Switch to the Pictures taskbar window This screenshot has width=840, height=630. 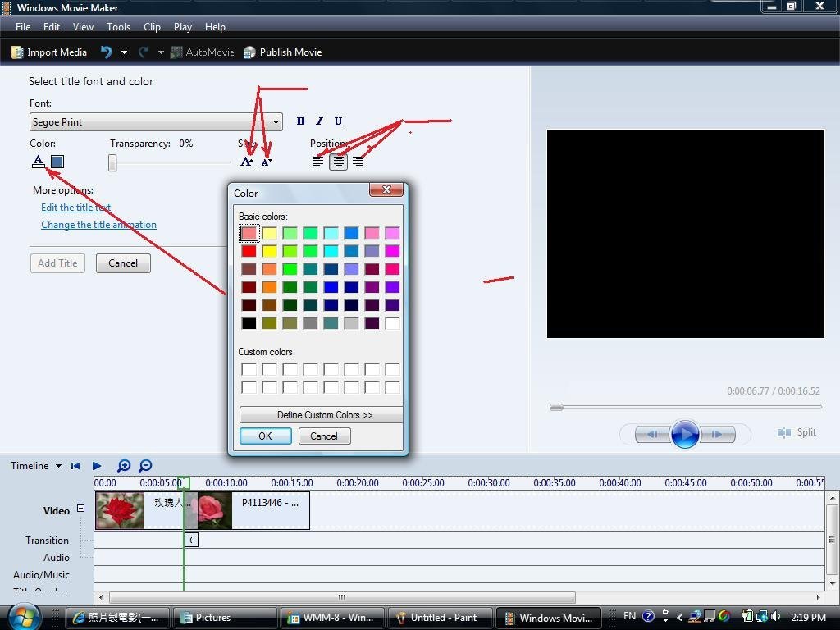click(224, 618)
